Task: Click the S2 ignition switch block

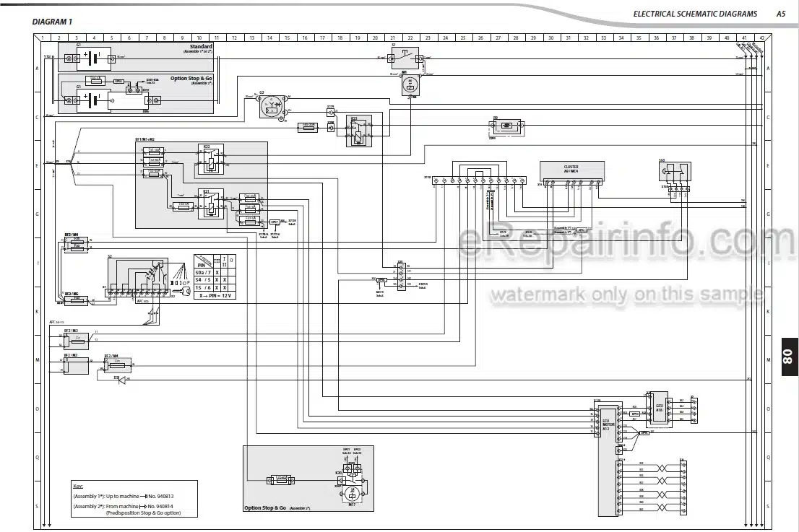Action: tap(138, 276)
